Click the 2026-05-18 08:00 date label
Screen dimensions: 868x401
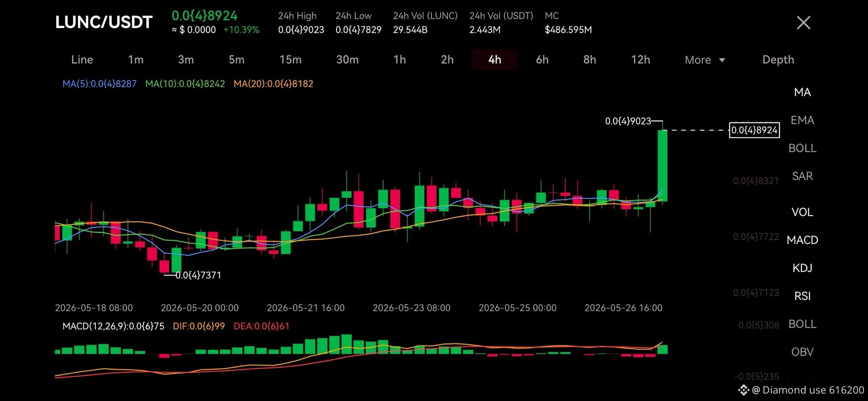[94, 308]
